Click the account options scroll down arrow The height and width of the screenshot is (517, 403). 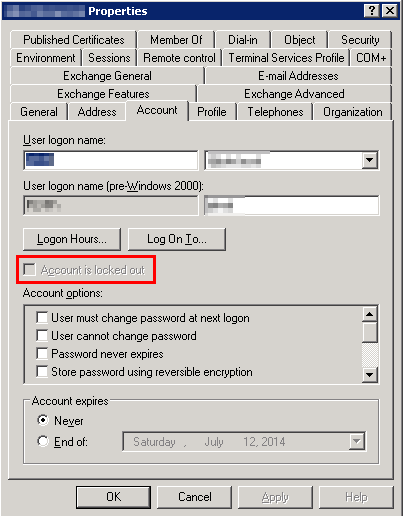click(x=370, y=375)
